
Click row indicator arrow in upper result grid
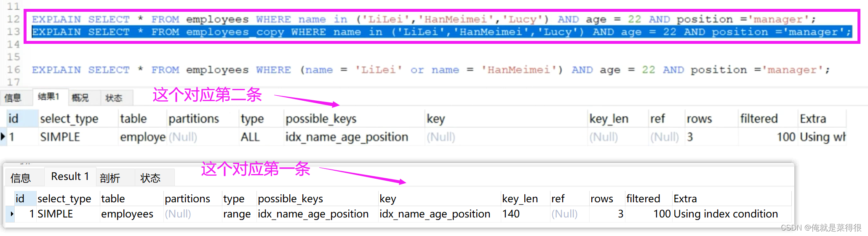pos(3,137)
